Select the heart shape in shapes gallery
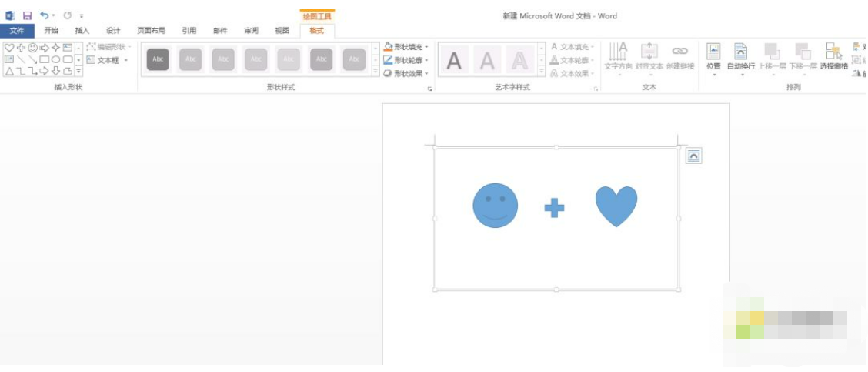Screen dimensions: 868x372 tap(9, 48)
